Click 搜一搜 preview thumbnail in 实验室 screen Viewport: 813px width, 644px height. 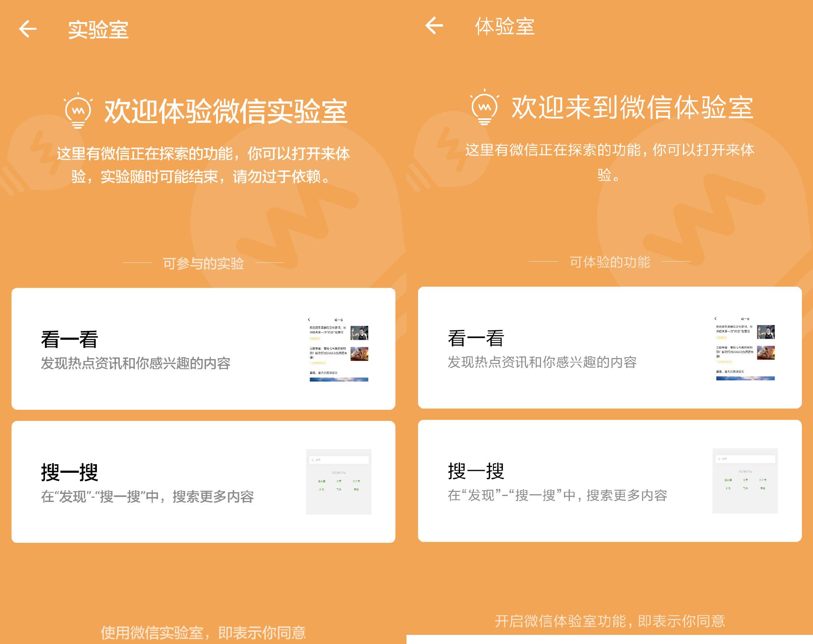pyautogui.click(x=339, y=482)
